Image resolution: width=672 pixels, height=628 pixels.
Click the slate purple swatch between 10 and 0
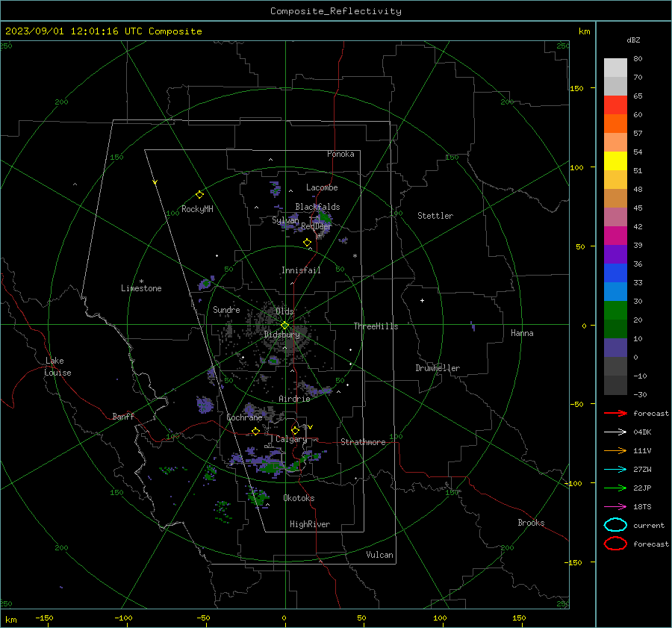615,348
